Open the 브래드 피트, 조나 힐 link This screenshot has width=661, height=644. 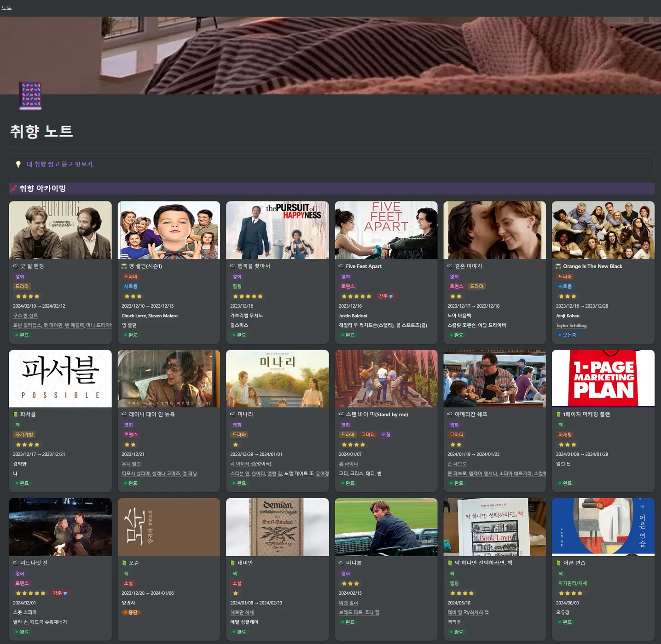tap(359, 612)
